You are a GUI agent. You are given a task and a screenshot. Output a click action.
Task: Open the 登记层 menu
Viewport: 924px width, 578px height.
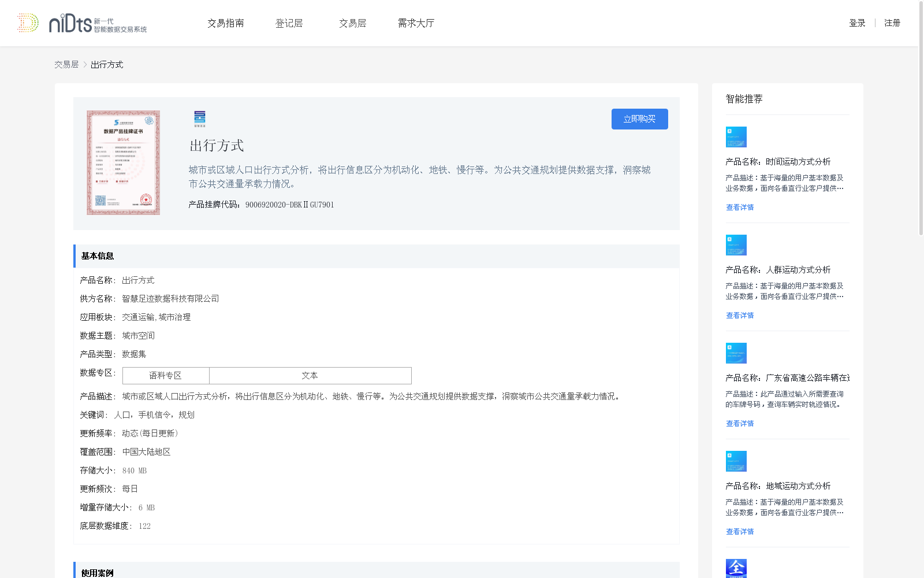click(x=289, y=23)
